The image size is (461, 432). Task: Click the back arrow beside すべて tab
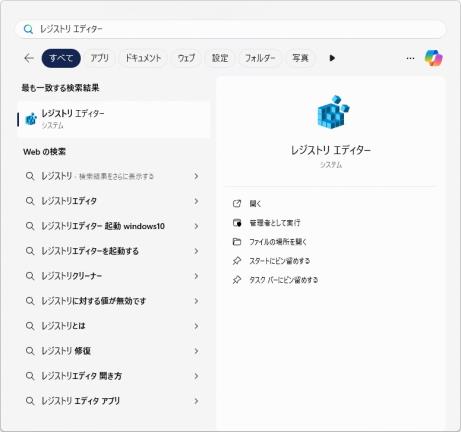coord(29,58)
